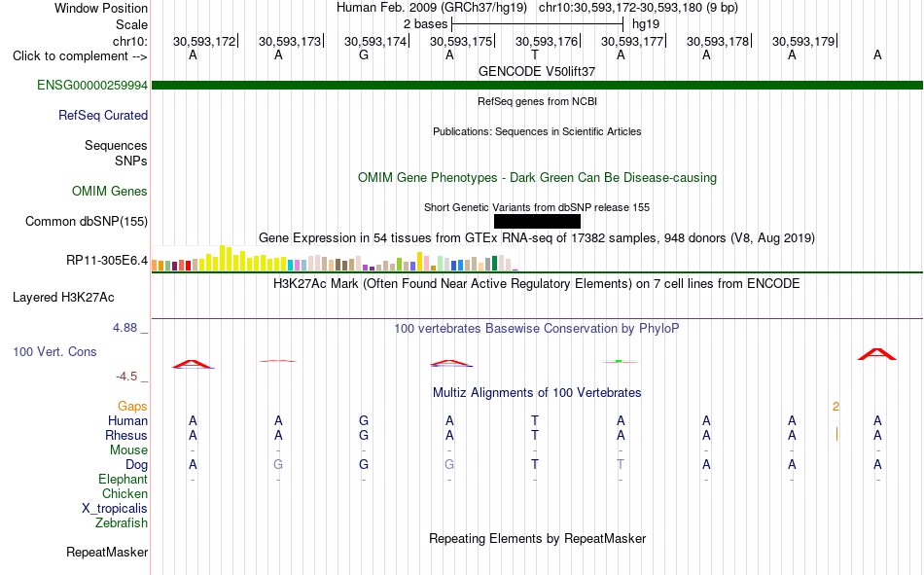Click the 100 Vert. Cons label

pyautogui.click(x=54, y=351)
